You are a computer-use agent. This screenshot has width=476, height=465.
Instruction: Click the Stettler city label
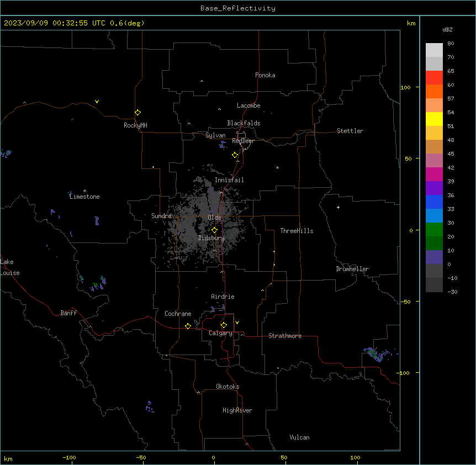[x=350, y=131]
